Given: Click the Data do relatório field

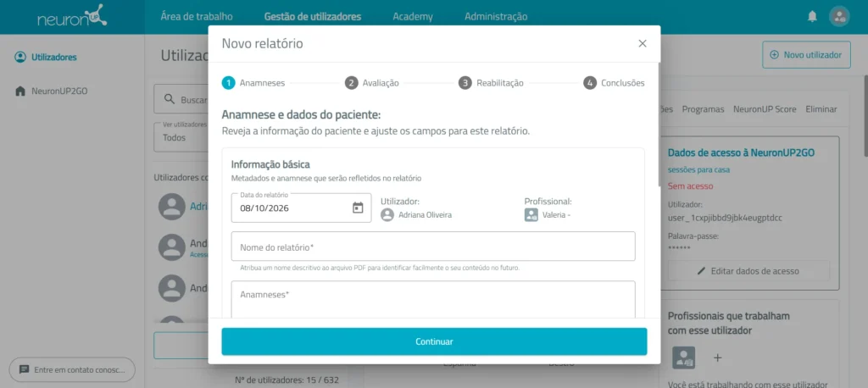Looking at the screenshot, I should (301, 208).
